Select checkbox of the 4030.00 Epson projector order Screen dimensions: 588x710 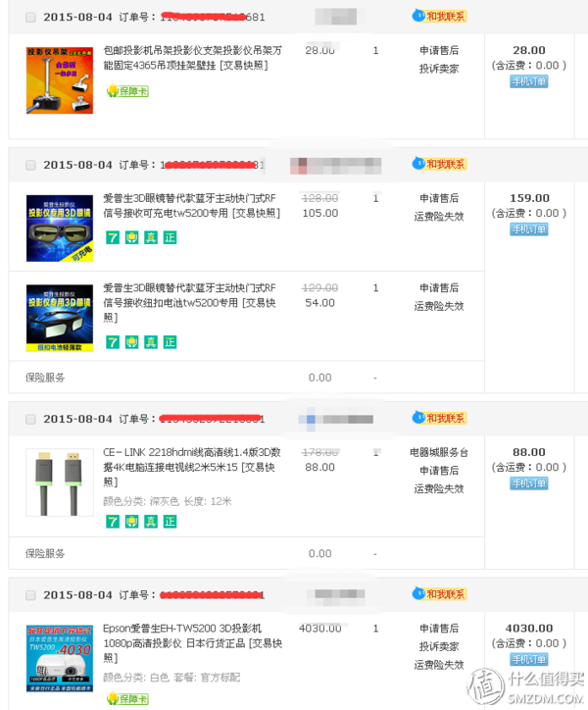click(30, 595)
